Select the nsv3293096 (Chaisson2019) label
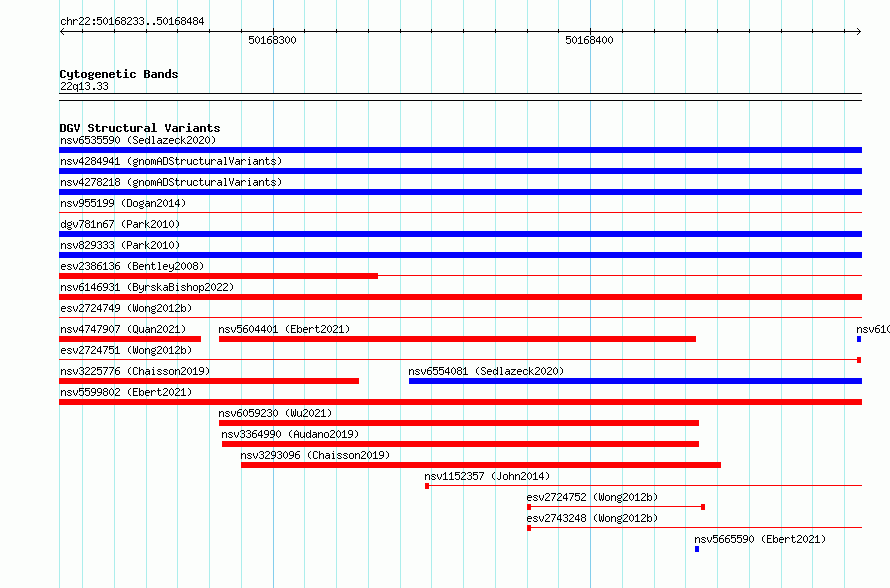Screen dimensions: 890x588 [315, 455]
